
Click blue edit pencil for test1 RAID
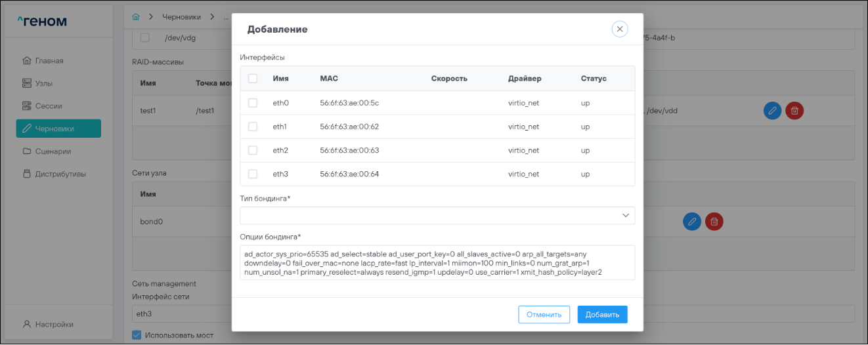click(x=773, y=111)
